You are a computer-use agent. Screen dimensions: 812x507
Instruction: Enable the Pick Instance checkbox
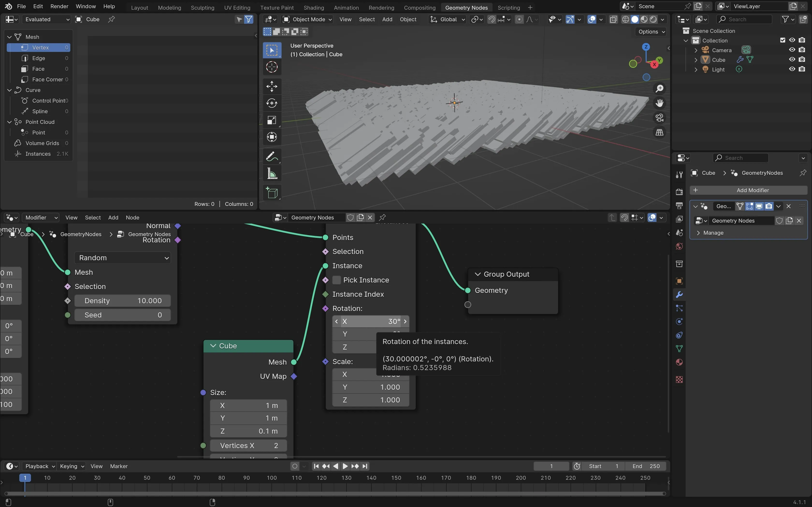point(337,280)
